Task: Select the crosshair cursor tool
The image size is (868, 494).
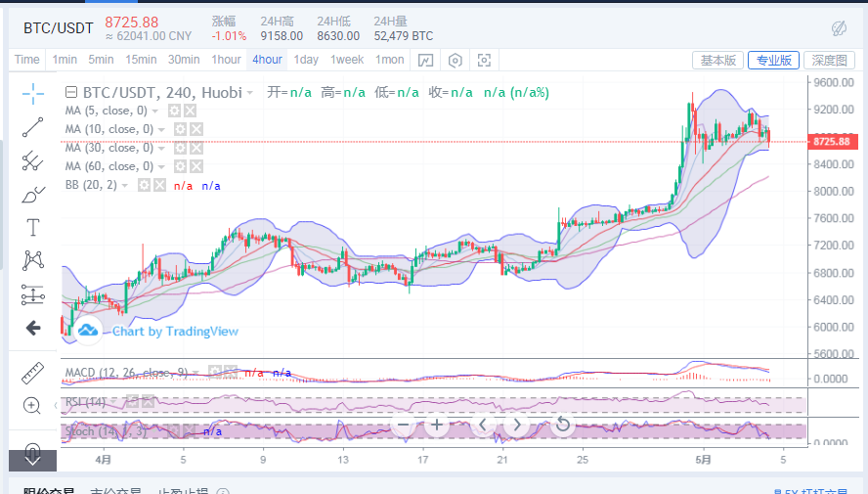Action: pyautogui.click(x=33, y=94)
